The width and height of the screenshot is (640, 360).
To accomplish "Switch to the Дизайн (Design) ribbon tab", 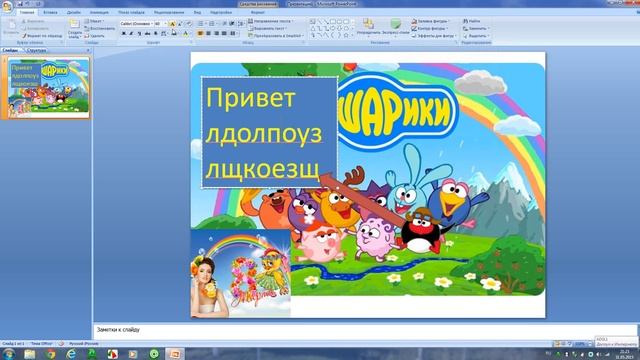I will pyautogui.click(x=73, y=13).
